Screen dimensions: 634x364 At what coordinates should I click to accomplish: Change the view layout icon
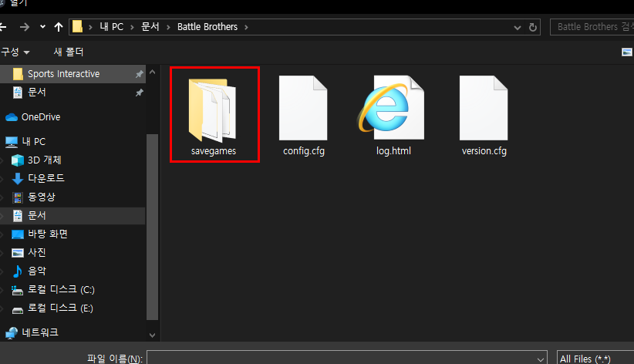pos(627,52)
